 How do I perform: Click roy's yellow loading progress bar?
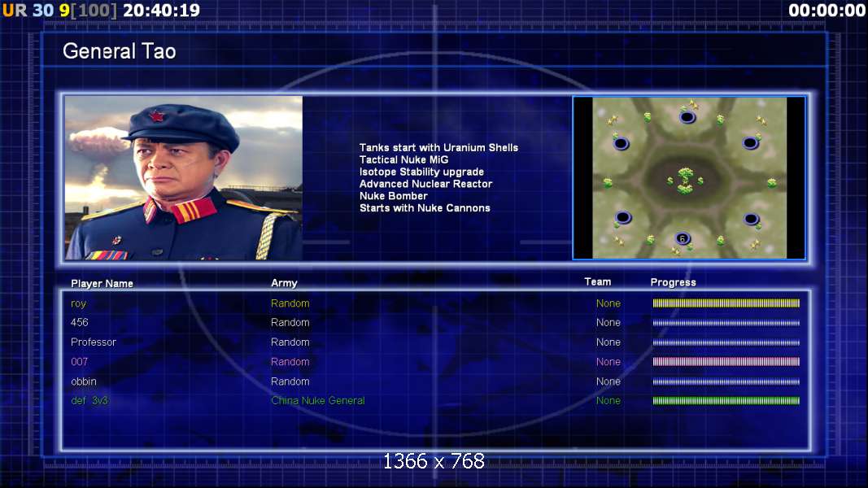pyautogui.click(x=726, y=303)
